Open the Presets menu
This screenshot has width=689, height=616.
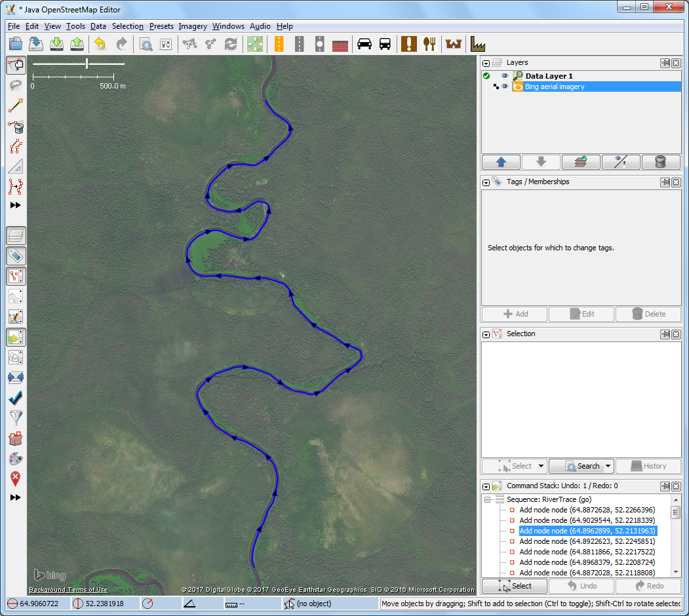click(161, 26)
